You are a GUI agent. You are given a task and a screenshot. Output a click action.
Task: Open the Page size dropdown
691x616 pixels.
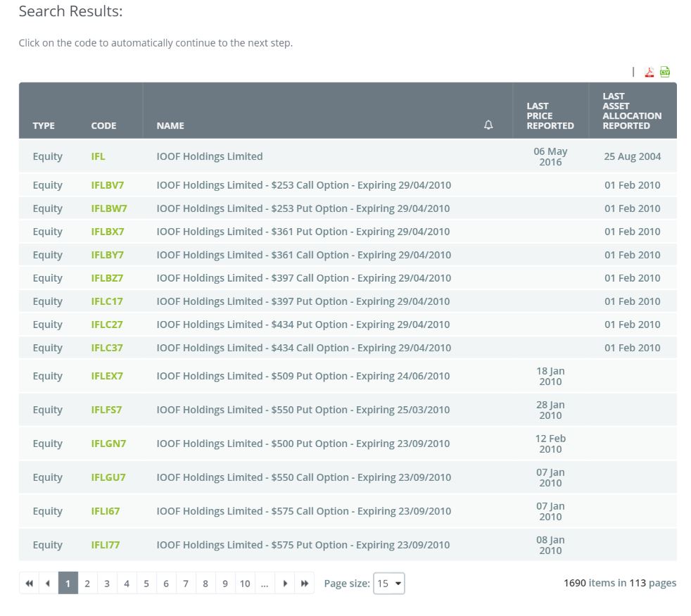click(389, 584)
